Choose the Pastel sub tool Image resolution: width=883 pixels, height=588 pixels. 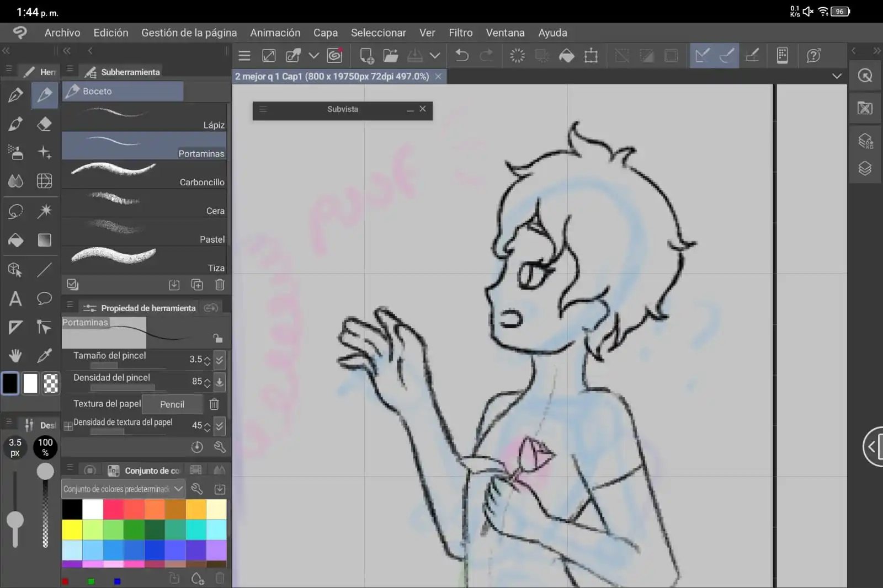click(144, 231)
